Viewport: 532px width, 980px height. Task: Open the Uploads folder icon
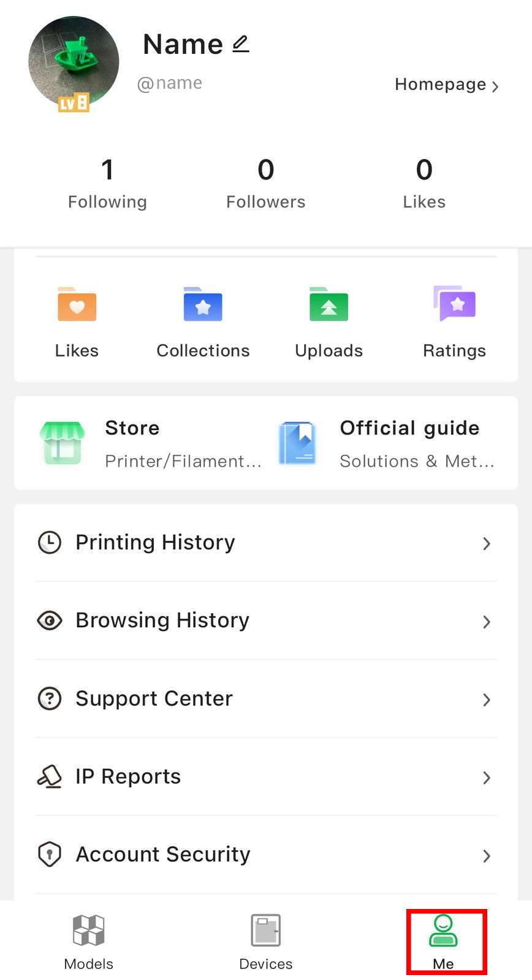click(329, 304)
